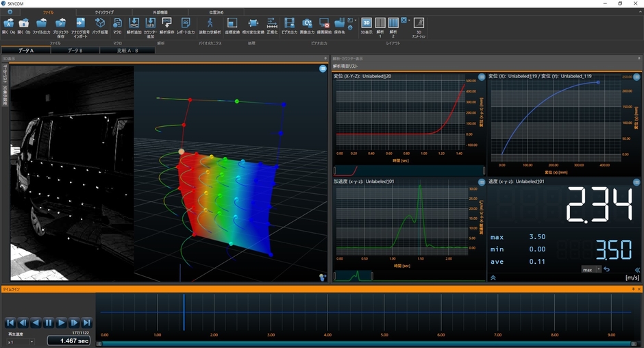Image resolution: width=644 pixels, height=348 pixels.
Task: Click the 座標変換 coordinate transform icon
Action: coord(232,25)
